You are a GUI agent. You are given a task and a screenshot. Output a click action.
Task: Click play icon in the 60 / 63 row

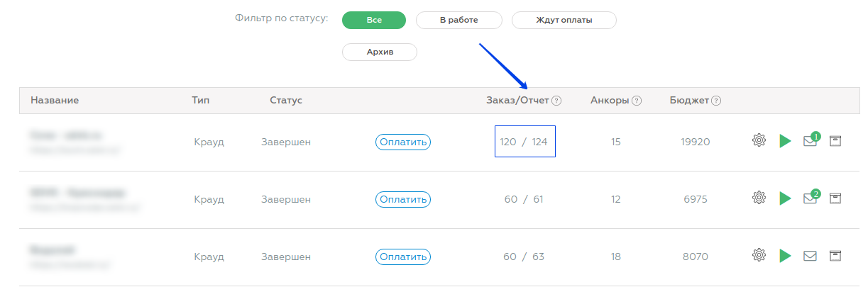point(785,256)
